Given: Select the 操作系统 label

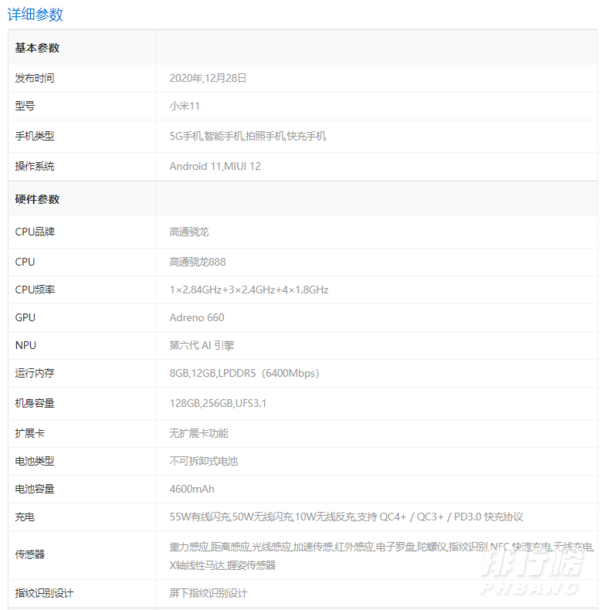Looking at the screenshot, I should click(35, 166).
